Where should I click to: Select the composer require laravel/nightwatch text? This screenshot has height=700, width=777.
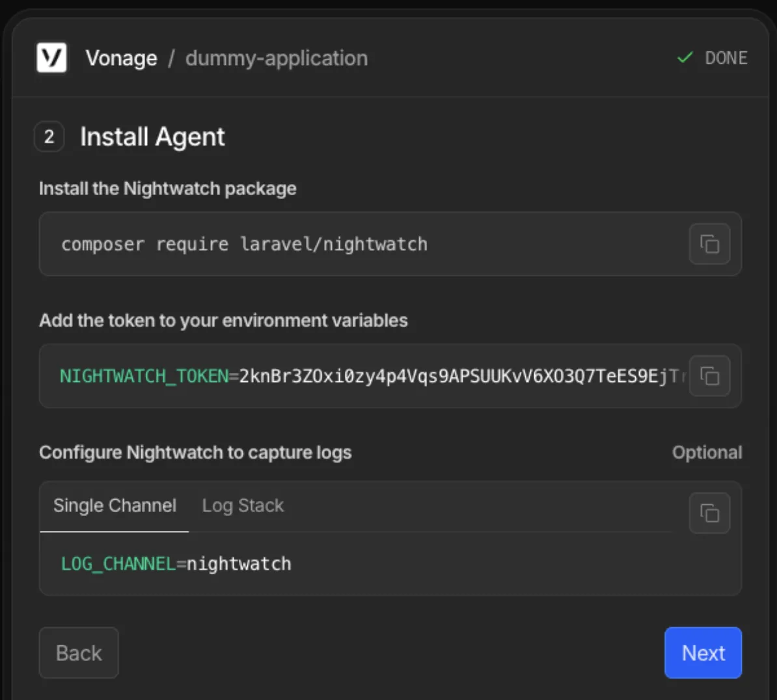pyautogui.click(x=244, y=243)
